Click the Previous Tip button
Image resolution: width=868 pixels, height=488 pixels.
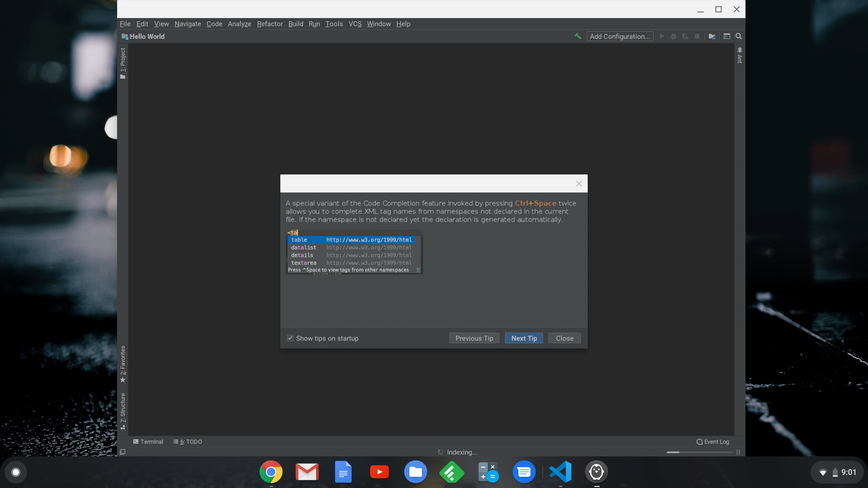pos(474,338)
